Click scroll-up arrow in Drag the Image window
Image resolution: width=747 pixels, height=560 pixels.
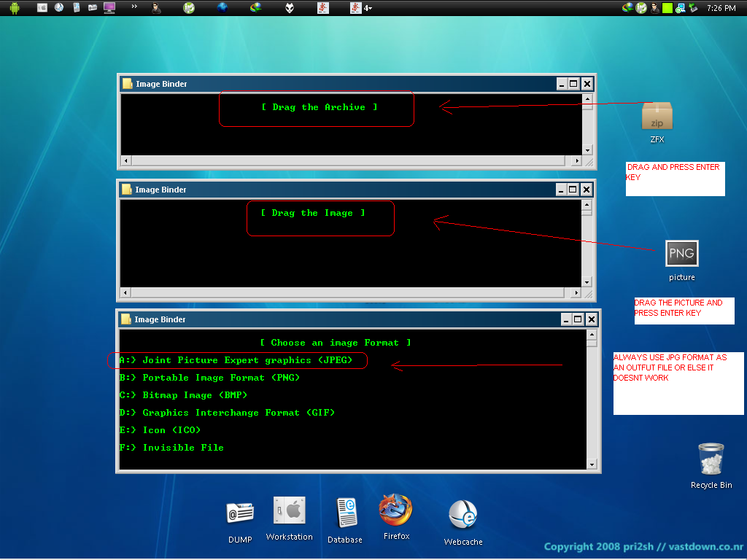587,205
